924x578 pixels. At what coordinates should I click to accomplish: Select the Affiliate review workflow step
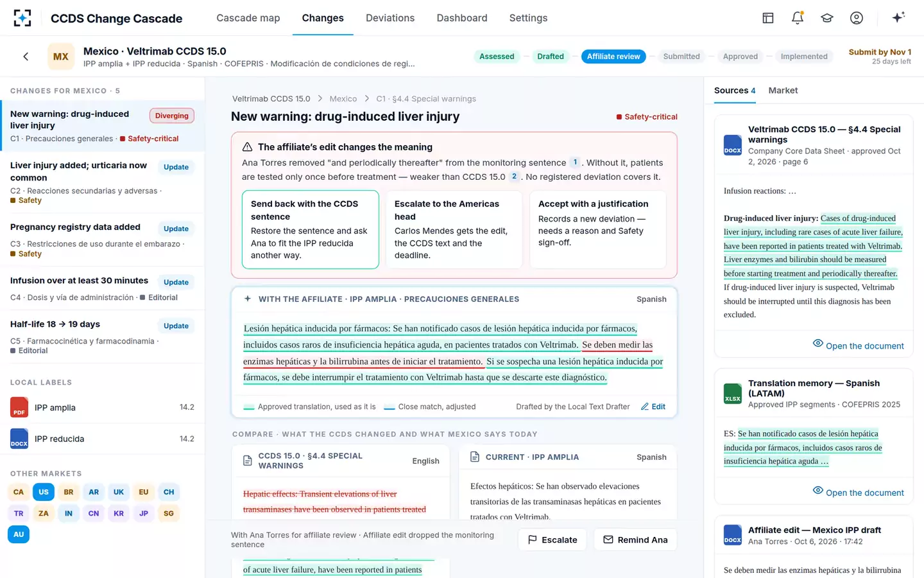(613, 57)
